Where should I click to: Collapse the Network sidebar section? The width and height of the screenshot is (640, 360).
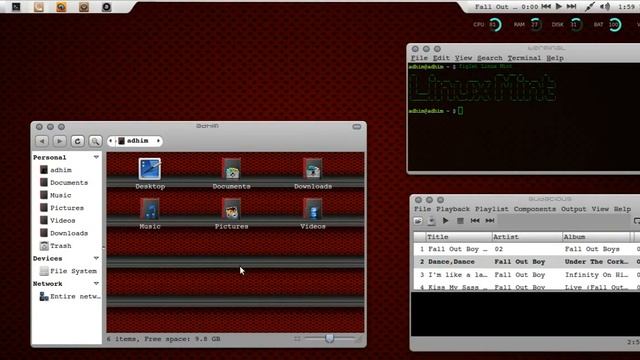click(x=96, y=284)
